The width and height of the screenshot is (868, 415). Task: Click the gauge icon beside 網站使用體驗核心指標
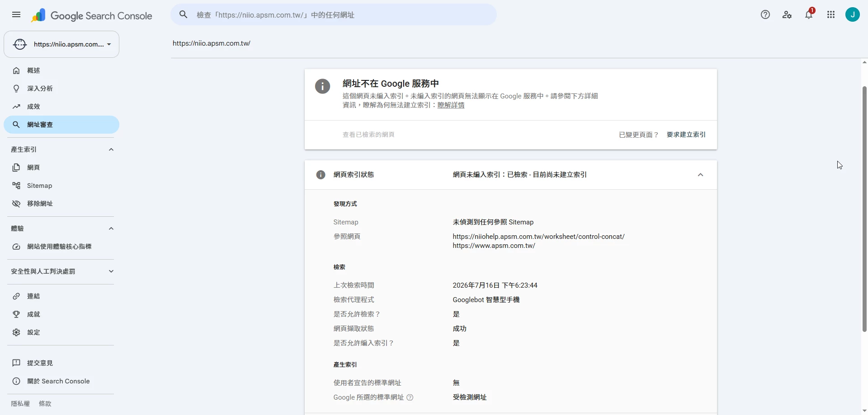point(16,247)
